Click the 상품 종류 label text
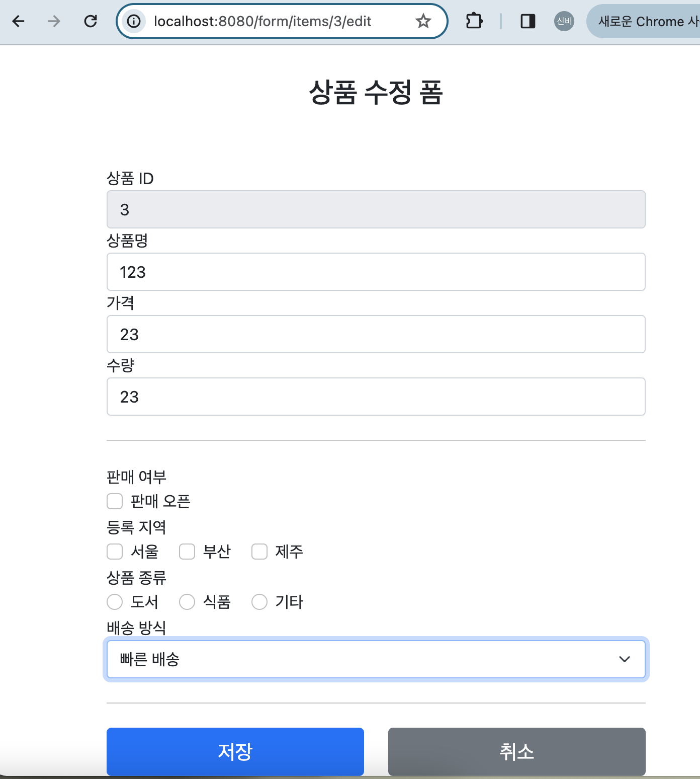This screenshot has height=779, width=700. point(136,577)
